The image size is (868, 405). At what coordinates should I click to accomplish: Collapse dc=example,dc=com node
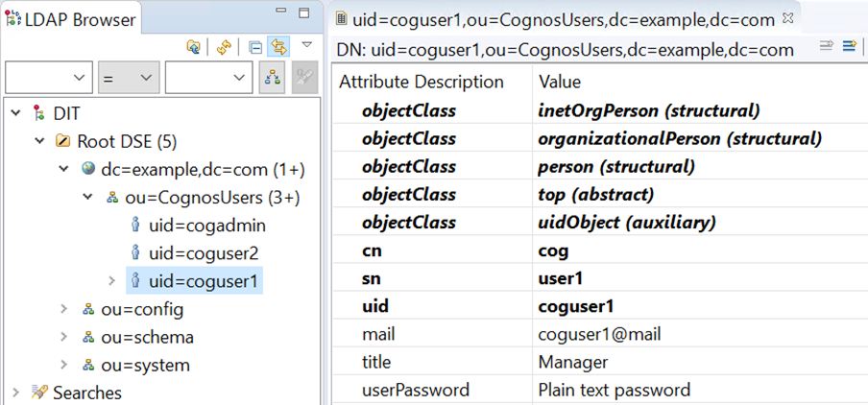[63, 170]
